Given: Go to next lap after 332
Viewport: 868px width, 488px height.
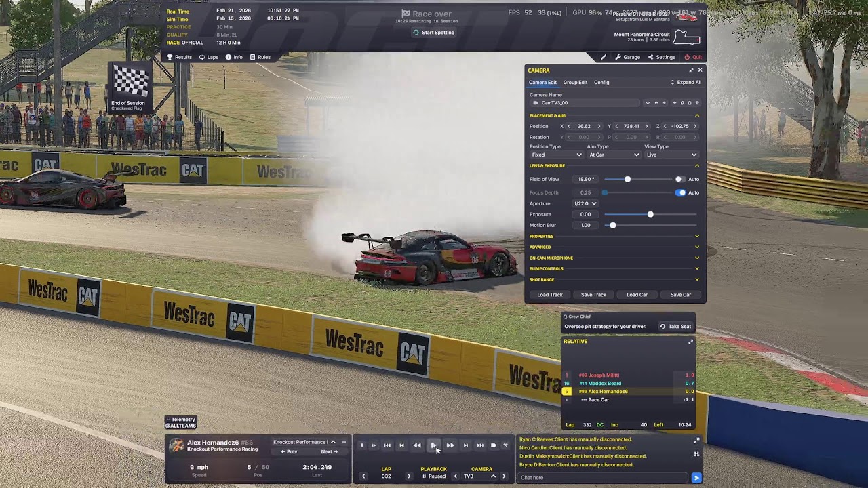Looking at the screenshot, I should tap(409, 476).
